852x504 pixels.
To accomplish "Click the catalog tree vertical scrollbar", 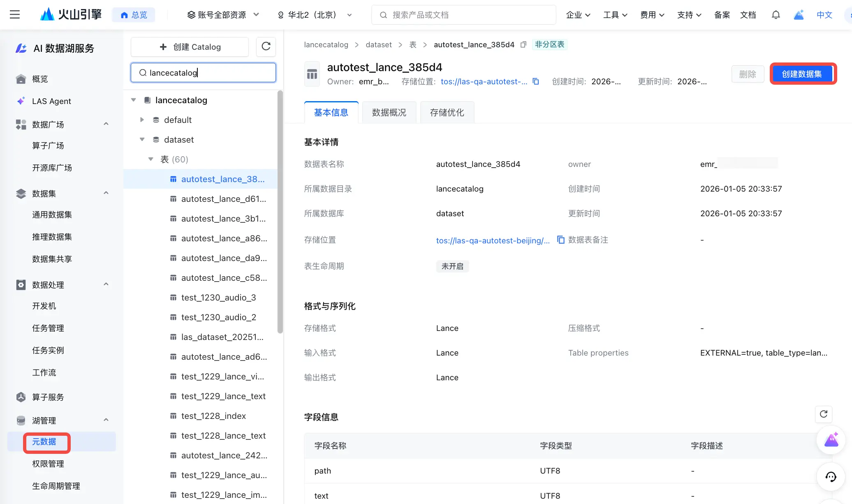I will [280, 212].
